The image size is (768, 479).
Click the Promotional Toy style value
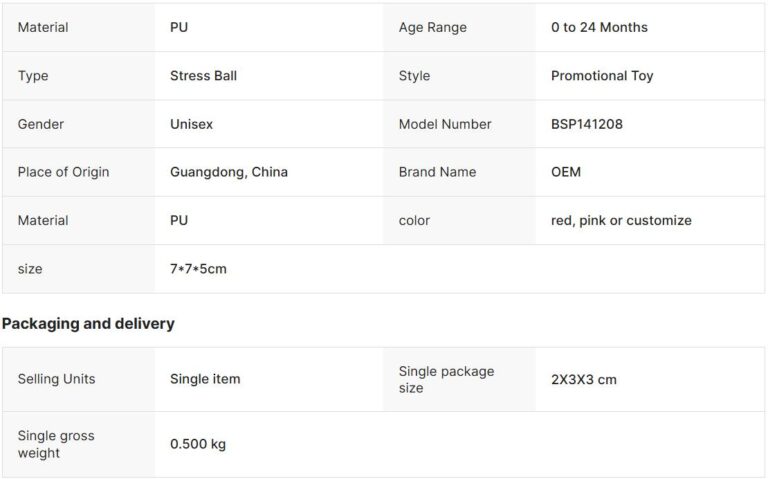(602, 76)
